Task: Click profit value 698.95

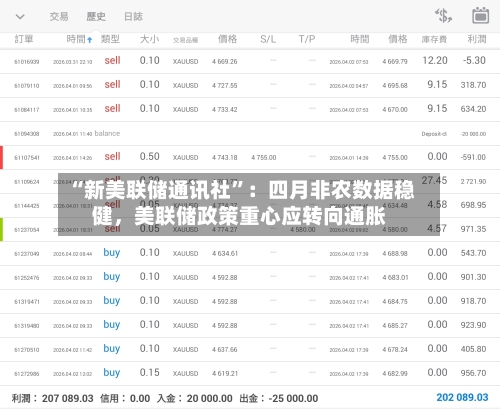Action: click(x=473, y=205)
